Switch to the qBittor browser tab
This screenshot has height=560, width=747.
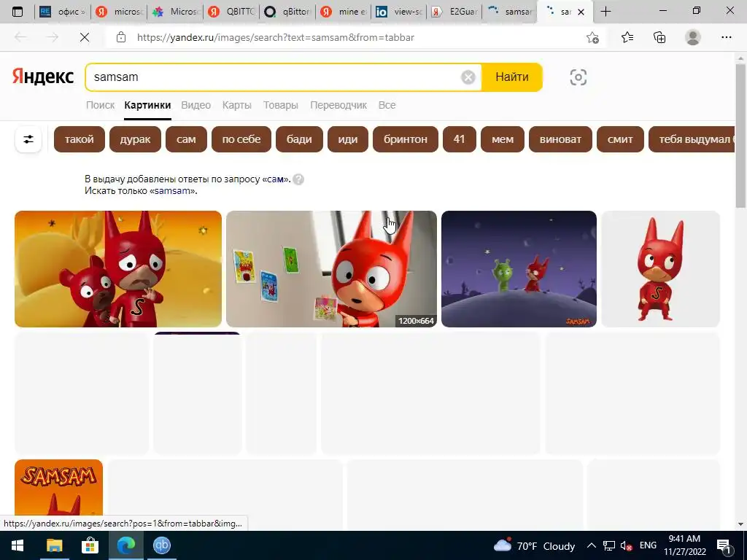pos(288,12)
